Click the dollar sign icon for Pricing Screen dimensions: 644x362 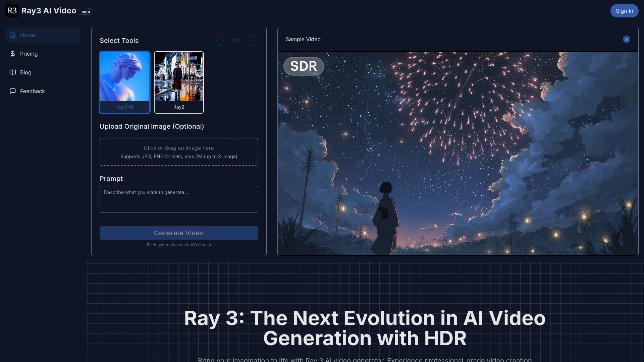tap(13, 54)
